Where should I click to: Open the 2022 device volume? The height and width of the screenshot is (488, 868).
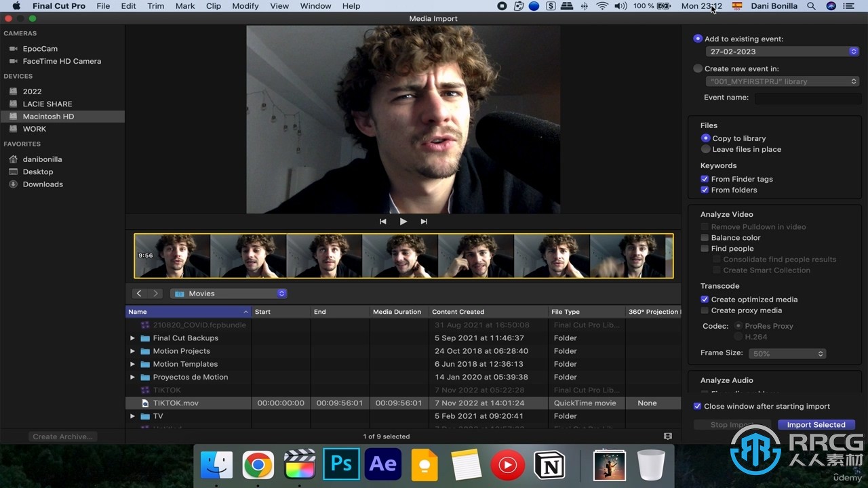[32, 91]
